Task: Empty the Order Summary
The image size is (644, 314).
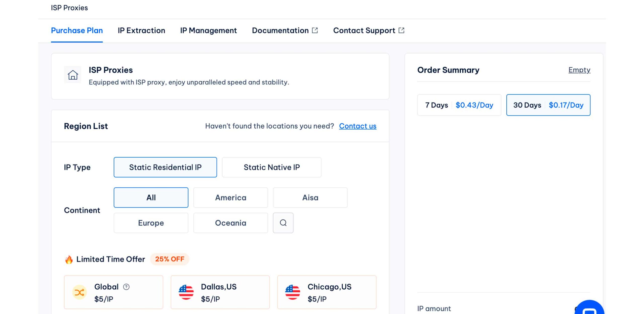Action: coord(579,70)
